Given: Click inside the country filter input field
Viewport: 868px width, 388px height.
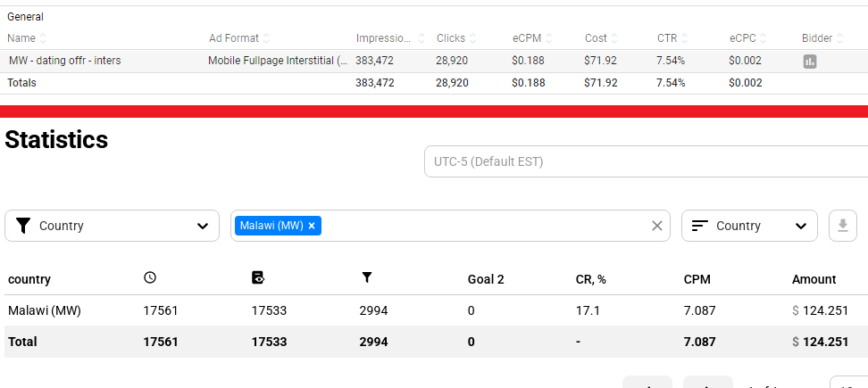Looking at the screenshot, I should coord(482,226).
